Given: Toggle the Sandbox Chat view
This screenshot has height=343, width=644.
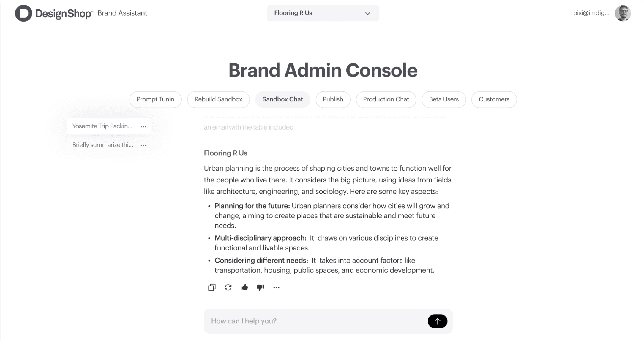Looking at the screenshot, I should point(282,99).
